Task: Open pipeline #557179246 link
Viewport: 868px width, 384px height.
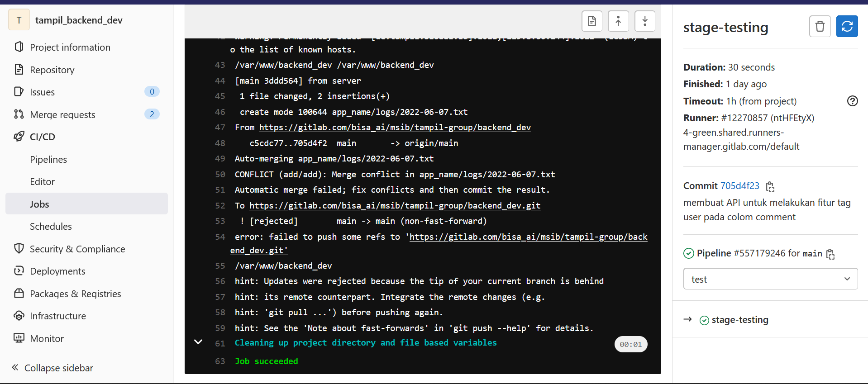Action: (759, 253)
